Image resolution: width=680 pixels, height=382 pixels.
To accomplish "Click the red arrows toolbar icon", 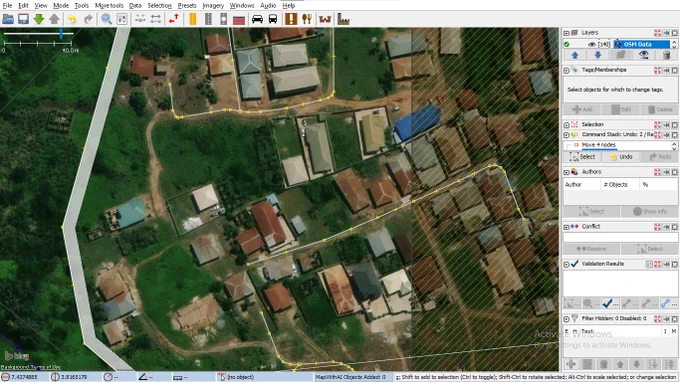I will click(x=174, y=19).
